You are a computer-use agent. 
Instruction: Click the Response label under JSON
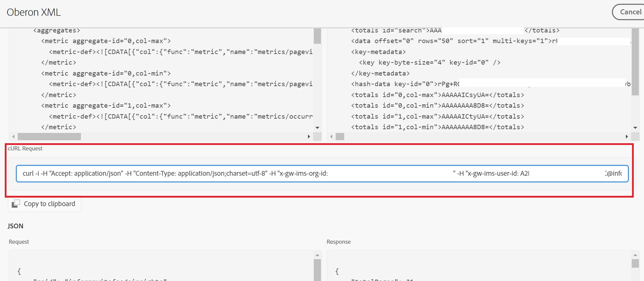point(338,242)
